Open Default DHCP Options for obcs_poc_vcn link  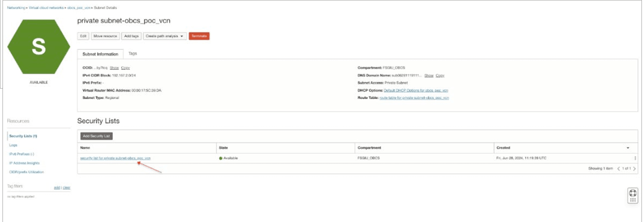pyautogui.click(x=416, y=90)
